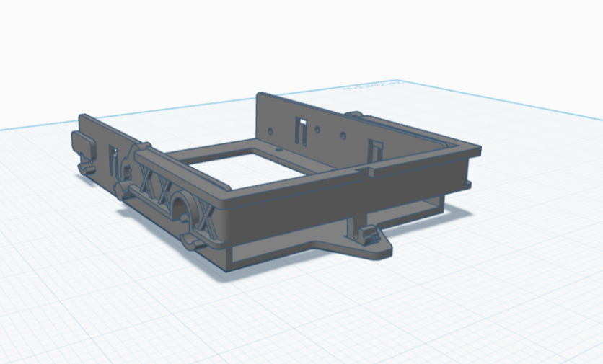
Task: Click inside the model's square center opening
Action: coord(238,164)
